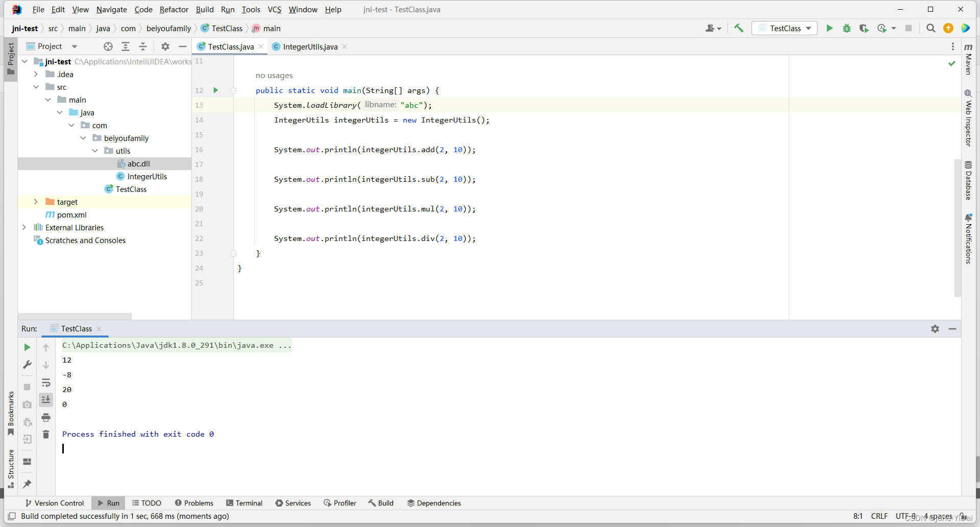
Task: Collapse the jni-test project root
Action: 24,61
